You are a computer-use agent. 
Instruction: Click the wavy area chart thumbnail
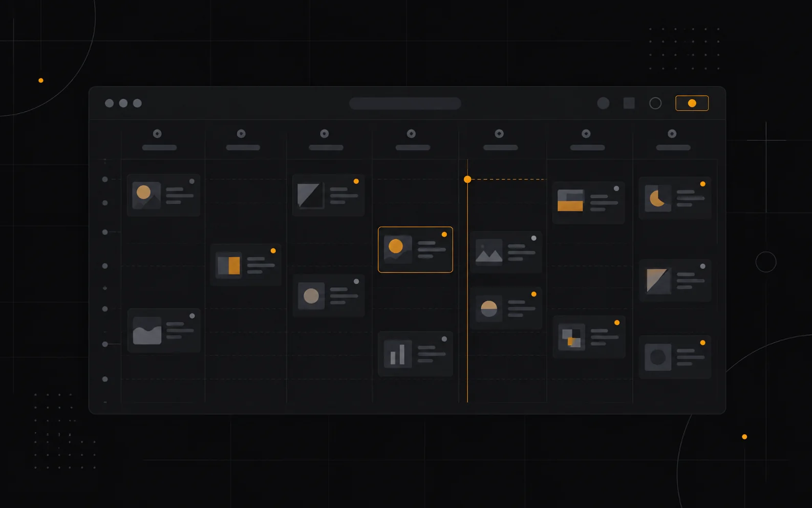click(x=147, y=330)
